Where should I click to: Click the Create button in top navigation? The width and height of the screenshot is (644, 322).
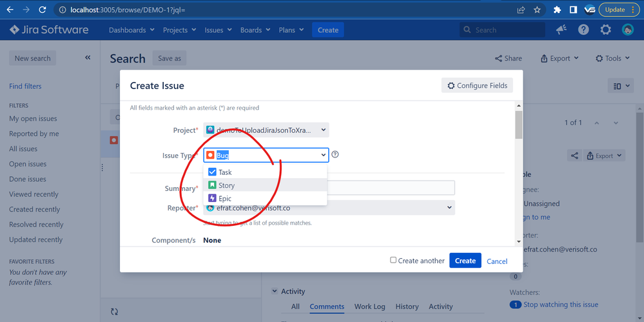(x=327, y=30)
